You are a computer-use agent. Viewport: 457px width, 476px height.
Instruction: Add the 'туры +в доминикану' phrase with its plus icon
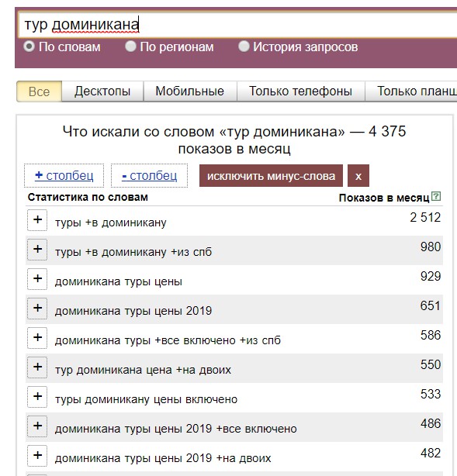pyautogui.click(x=37, y=220)
